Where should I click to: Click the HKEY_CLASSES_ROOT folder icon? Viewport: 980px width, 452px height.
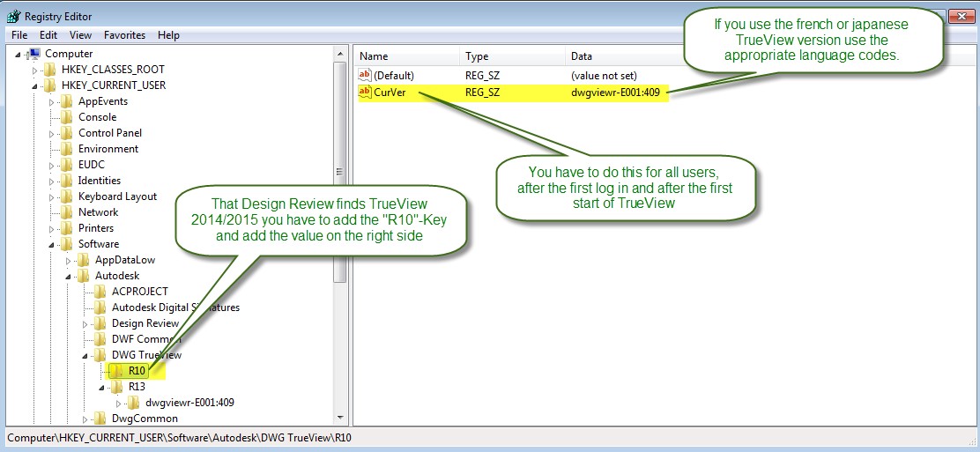click(x=50, y=70)
